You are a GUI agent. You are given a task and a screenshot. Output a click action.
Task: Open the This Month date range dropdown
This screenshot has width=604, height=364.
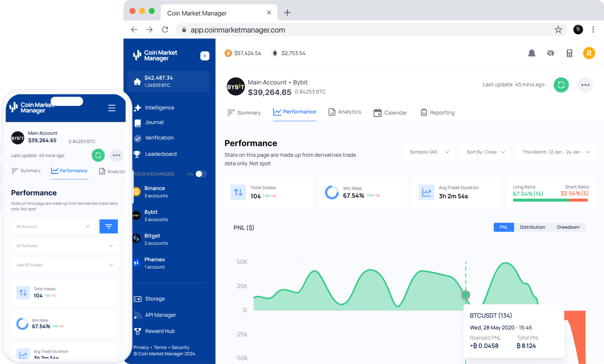[x=556, y=152]
